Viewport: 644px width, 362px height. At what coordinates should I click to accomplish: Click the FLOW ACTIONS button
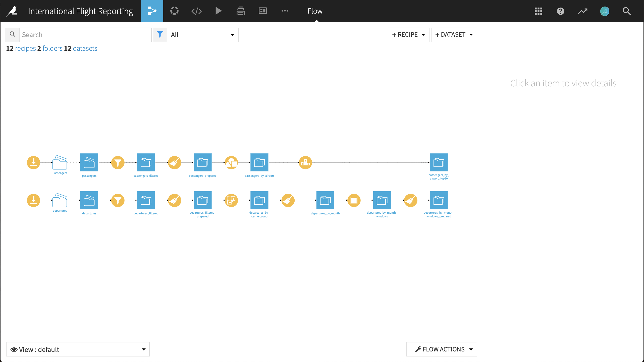tap(441, 349)
